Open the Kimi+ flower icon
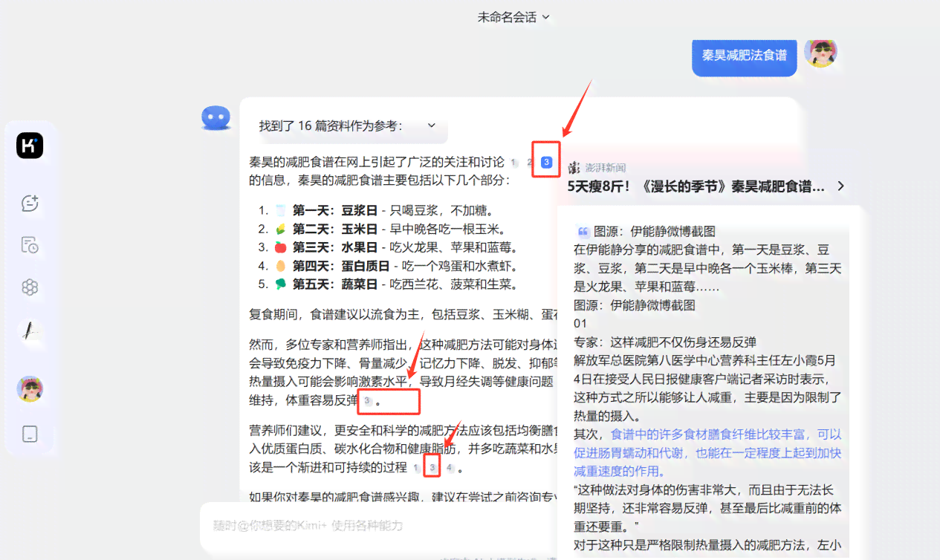The image size is (940, 560). coord(30,287)
